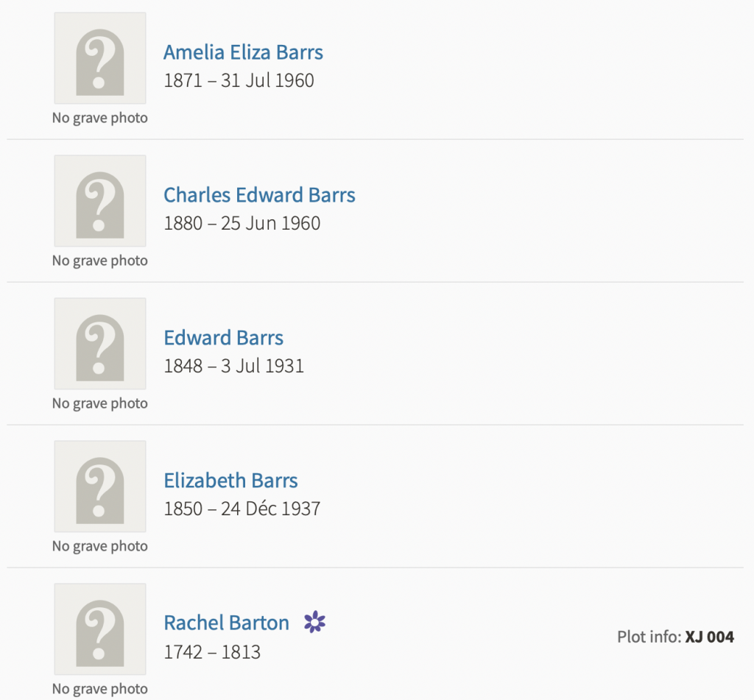Open Elizabeth Barrs memorial page

[x=230, y=481]
